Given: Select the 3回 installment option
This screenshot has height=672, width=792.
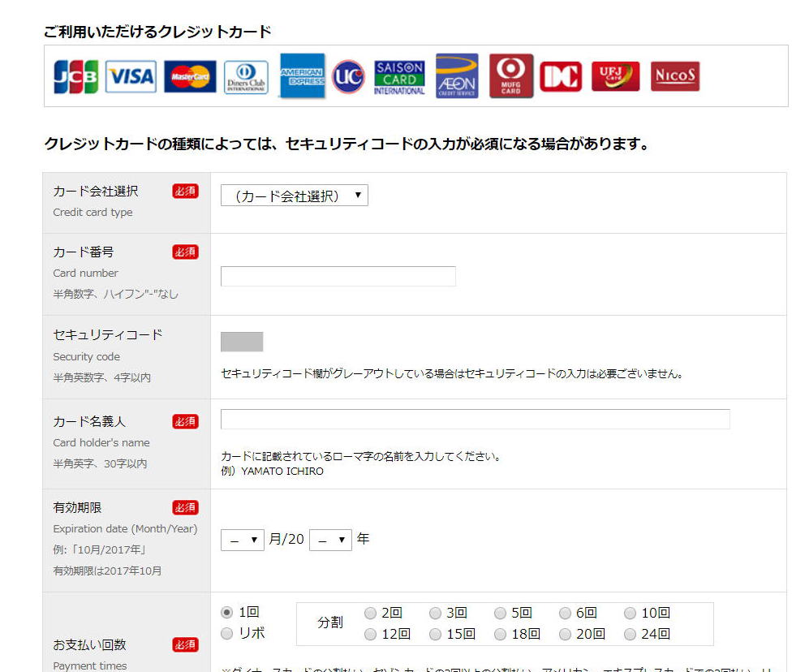Looking at the screenshot, I should click(x=435, y=613).
